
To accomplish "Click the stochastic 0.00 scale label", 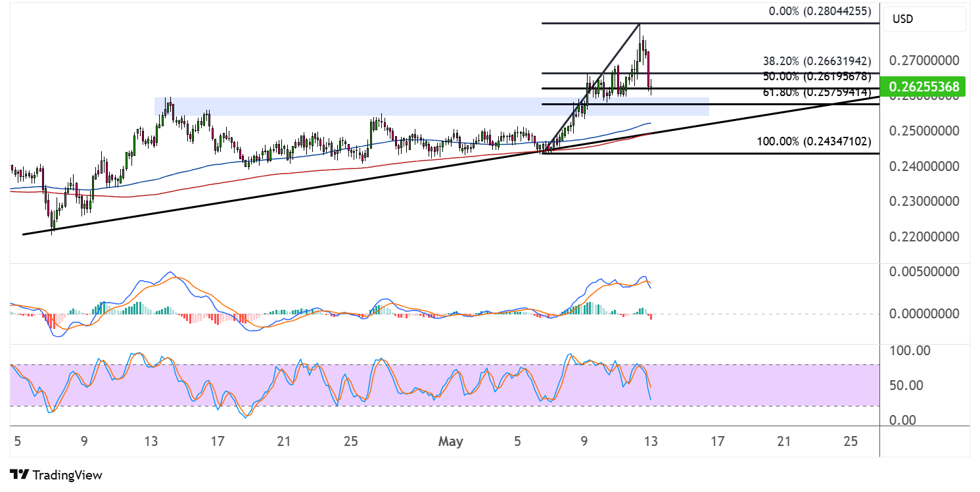I will (901, 420).
